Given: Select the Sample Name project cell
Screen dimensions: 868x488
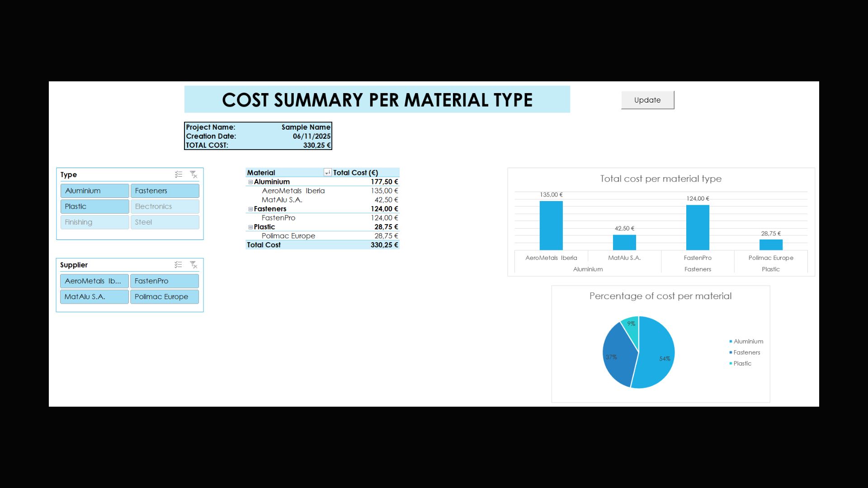Looking at the screenshot, I should (x=306, y=127).
